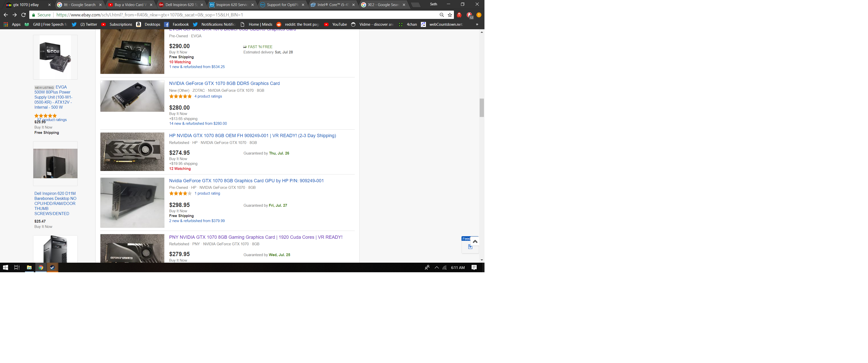Open the NVIDIA GeForce GTX 1070 8GB DDR5 listing
Viewport: 868px width, 363px height.
coord(224,83)
